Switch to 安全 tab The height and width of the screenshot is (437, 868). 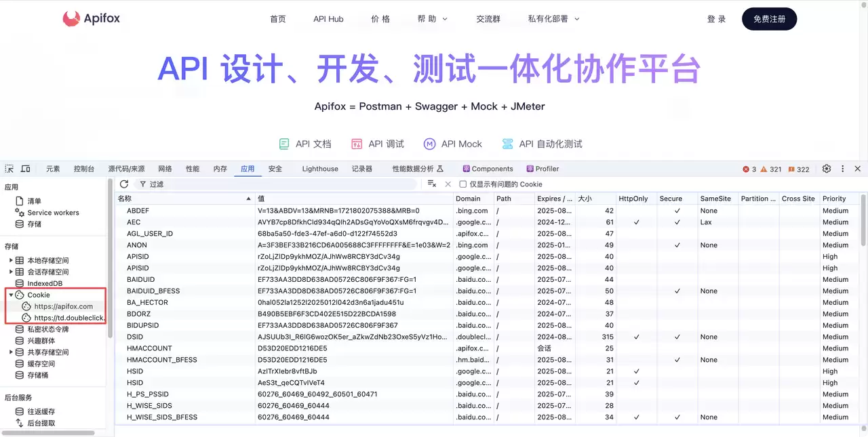coord(275,169)
